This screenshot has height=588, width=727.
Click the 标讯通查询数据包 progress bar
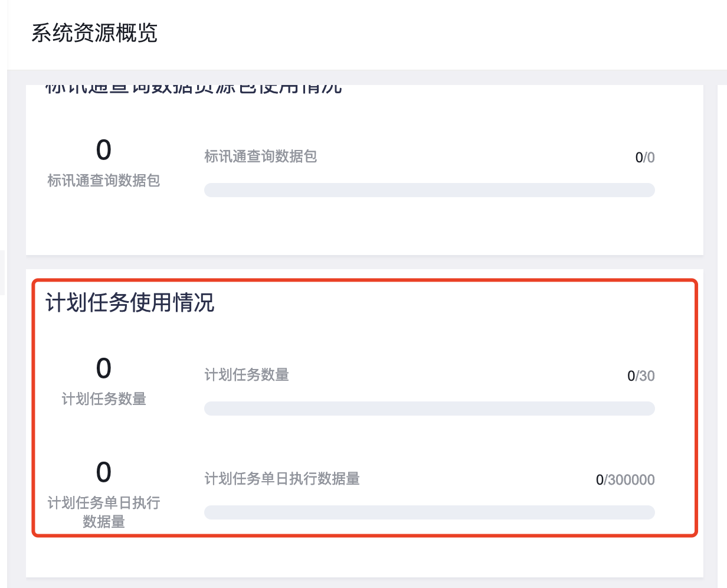(430, 190)
